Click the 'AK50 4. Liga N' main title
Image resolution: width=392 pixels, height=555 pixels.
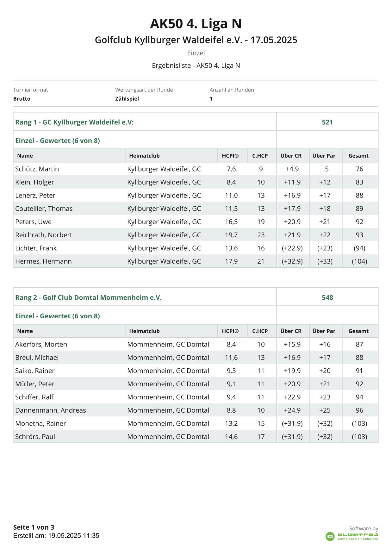click(196, 24)
